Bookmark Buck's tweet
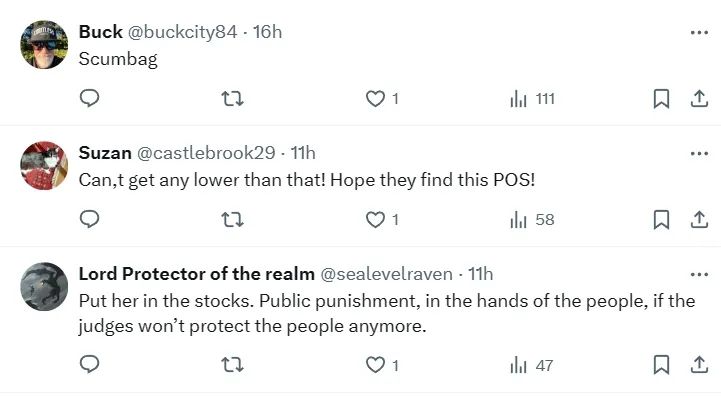 [661, 98]
